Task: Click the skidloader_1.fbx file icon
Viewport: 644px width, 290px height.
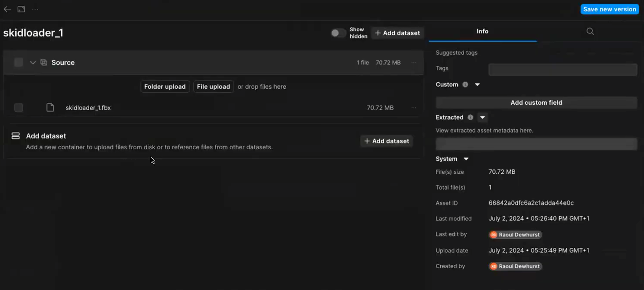Action: coord(50,108)
